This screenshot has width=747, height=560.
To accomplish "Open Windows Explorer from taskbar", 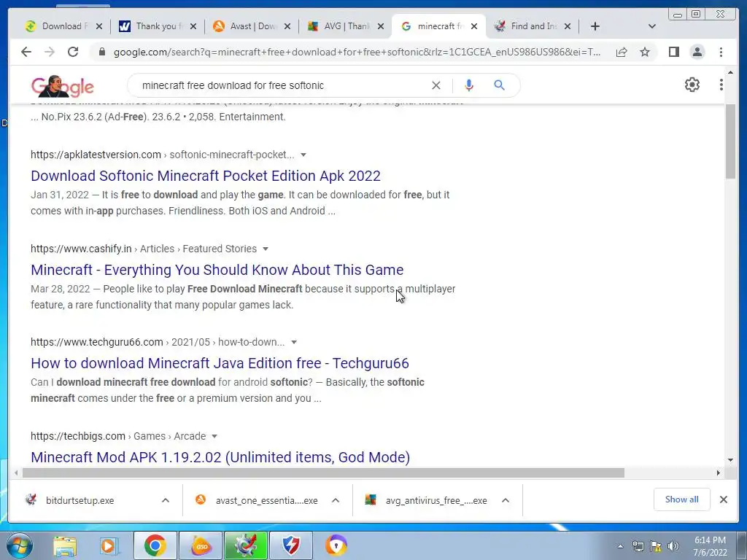I will coord(65,545).
